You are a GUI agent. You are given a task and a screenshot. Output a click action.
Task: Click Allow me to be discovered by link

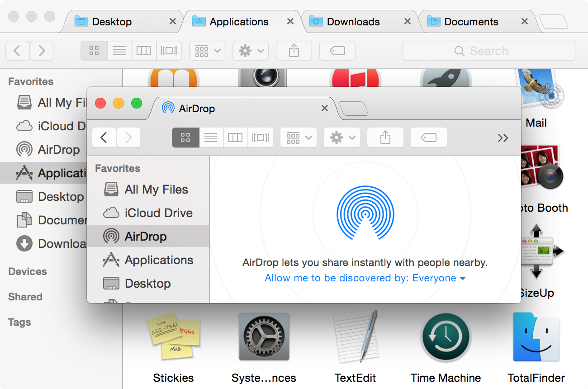coord(365,278)
